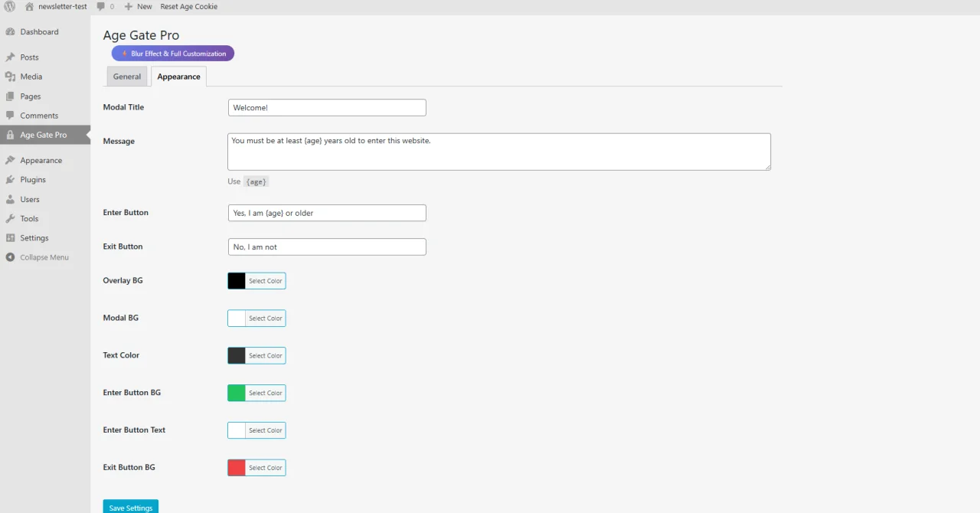Image resolution: width=980 pixels, height=513 pixels.
Task: Open Select Color for Overlay BG
Action: 266,281
